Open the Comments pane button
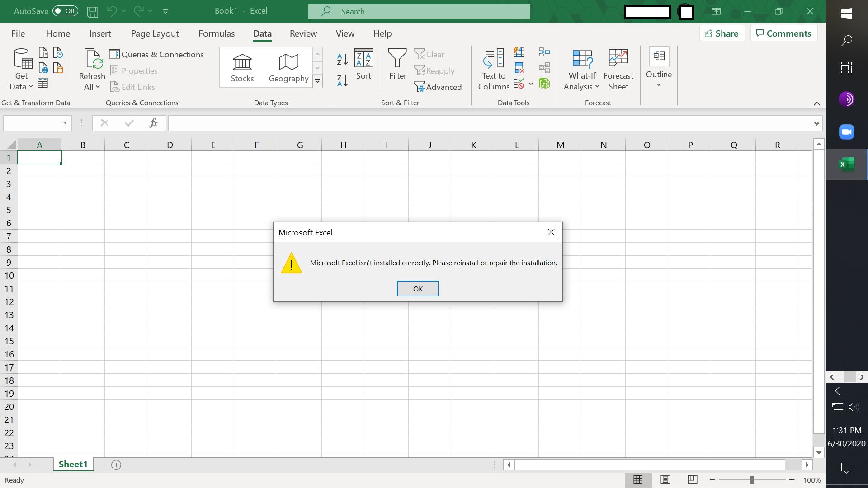 click(x=784, y=33)
